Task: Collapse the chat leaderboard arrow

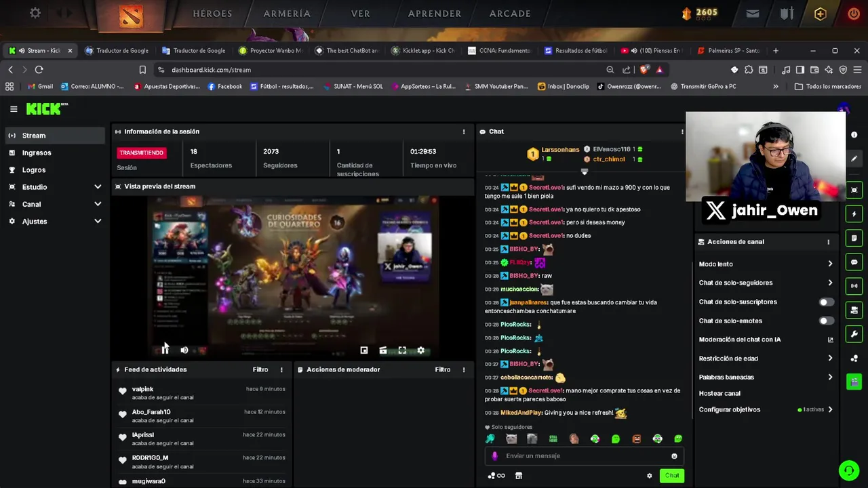Action: [x=585, y=171]
